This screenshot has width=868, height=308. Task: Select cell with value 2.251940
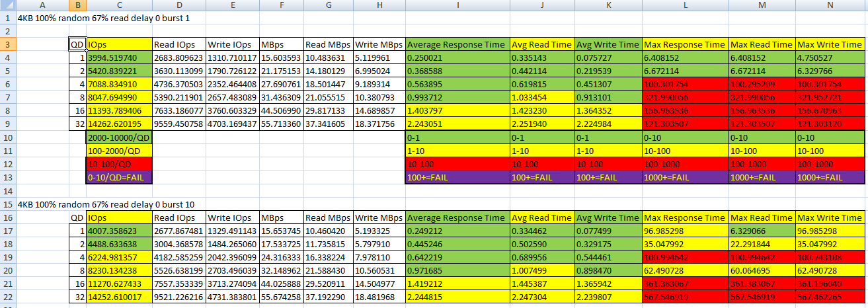pos(542,125)
